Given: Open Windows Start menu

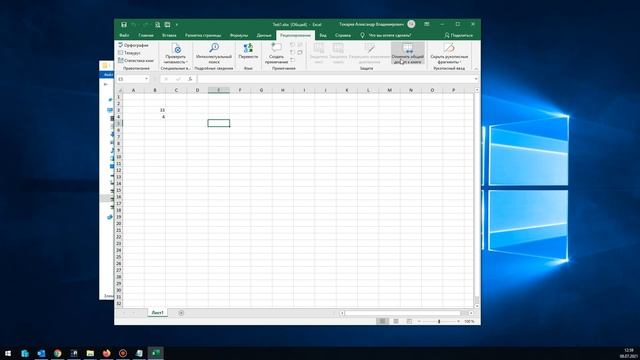Looking at the screenshot, I should click(x=8, y=353).
